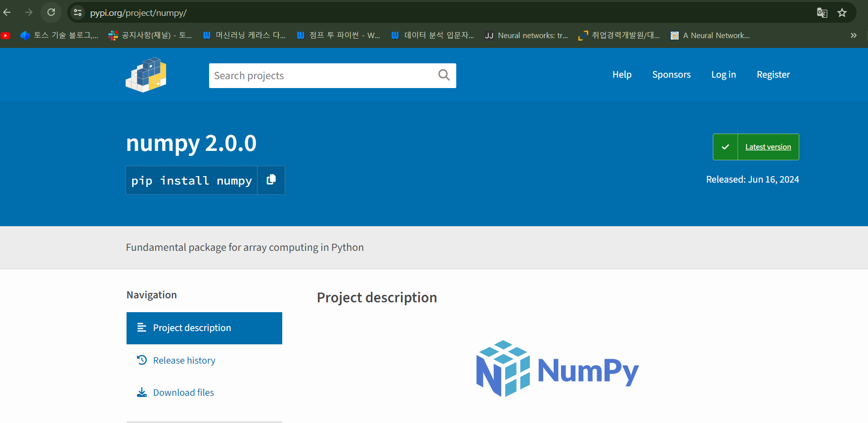Open the 데이터 분석 입문자 bookmark

(x=433, y=36)
